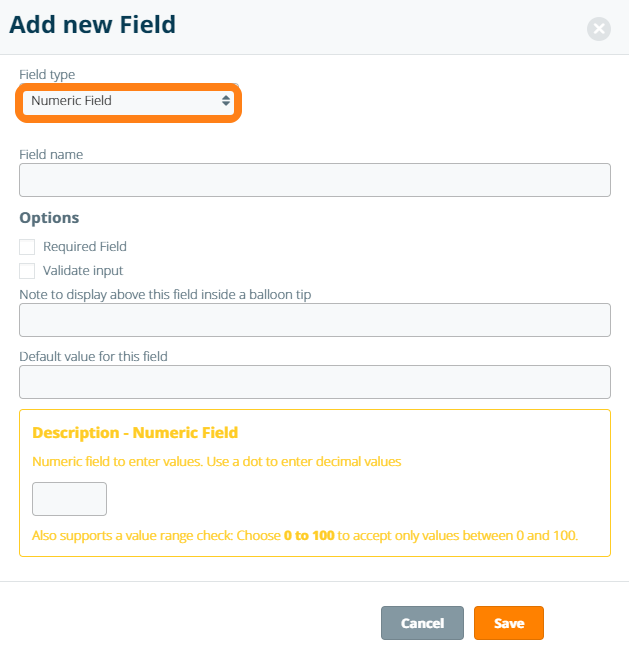Click the "Field name" label
The width and height of the screenshot is (629, 669).
[x=51, y=154]
